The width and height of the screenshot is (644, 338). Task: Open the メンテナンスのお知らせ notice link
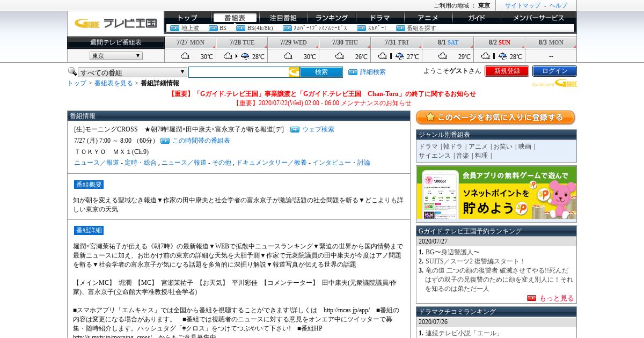(x=323, y=103)
